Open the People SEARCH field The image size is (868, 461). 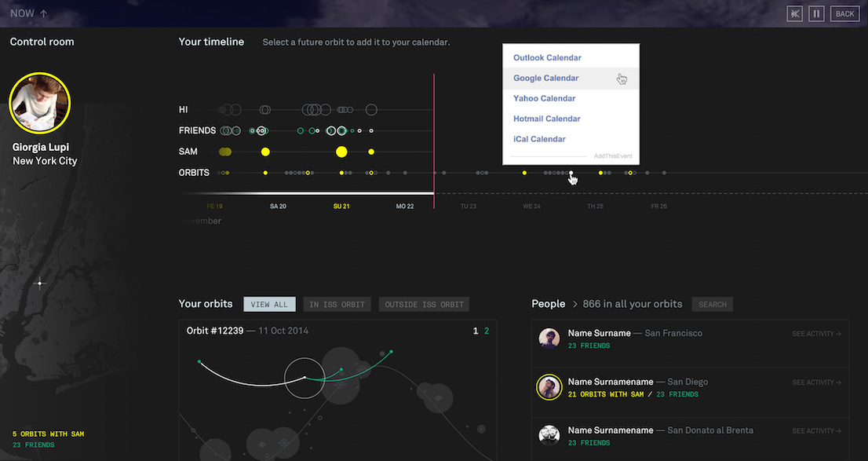713,304
